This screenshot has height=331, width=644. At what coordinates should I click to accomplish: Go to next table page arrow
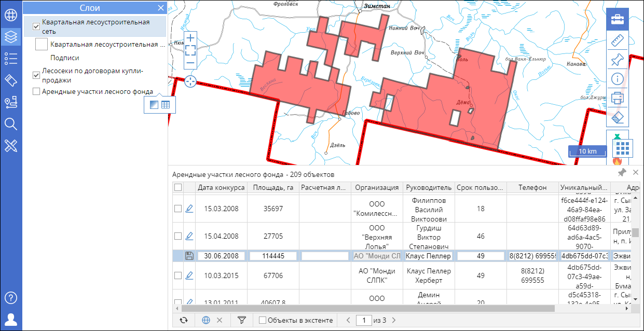394,320
